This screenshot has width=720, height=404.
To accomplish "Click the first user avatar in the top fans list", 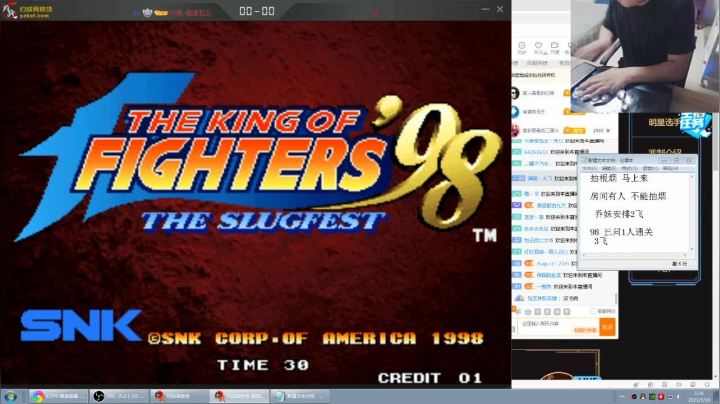I will (x=515, y=93).
